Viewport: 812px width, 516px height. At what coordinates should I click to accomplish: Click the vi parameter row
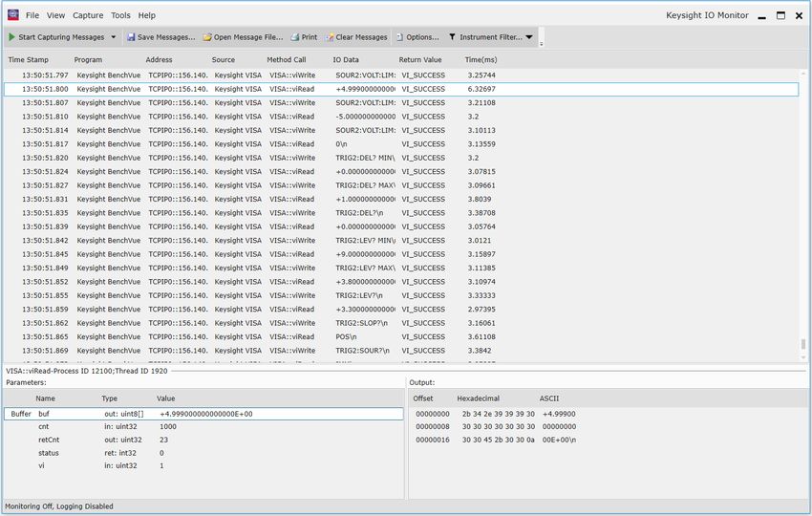click(203, 465)
